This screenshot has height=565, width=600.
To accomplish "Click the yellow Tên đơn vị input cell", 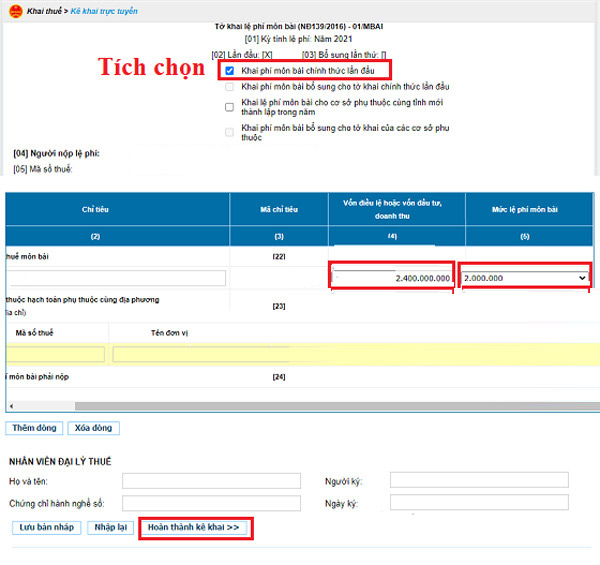I will coord(201,354).
